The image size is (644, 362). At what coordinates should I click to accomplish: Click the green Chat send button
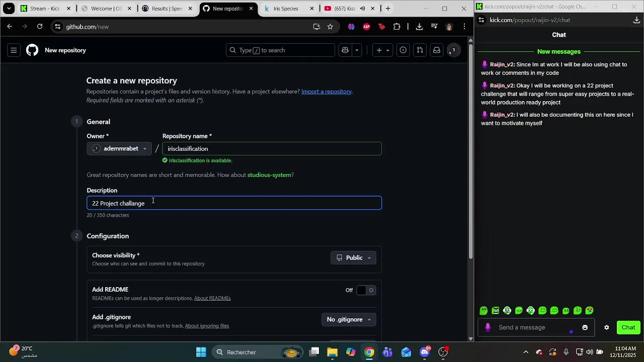628,328
